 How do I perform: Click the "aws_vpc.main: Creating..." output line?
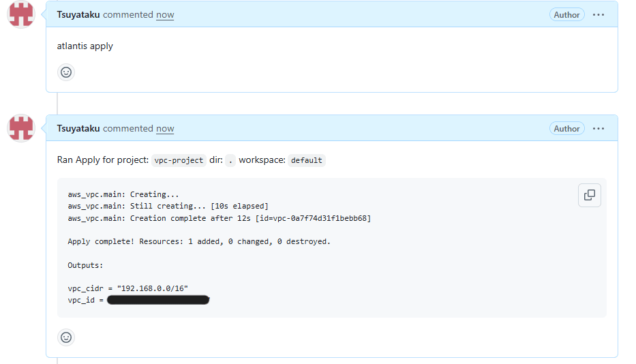pyautogui.click(x=123, y=194)
